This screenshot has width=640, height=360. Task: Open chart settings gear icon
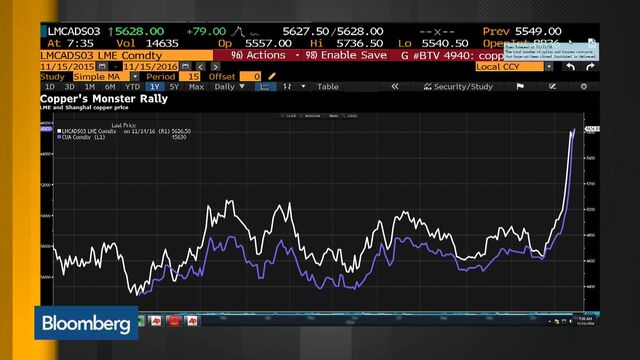click(584, 87)
